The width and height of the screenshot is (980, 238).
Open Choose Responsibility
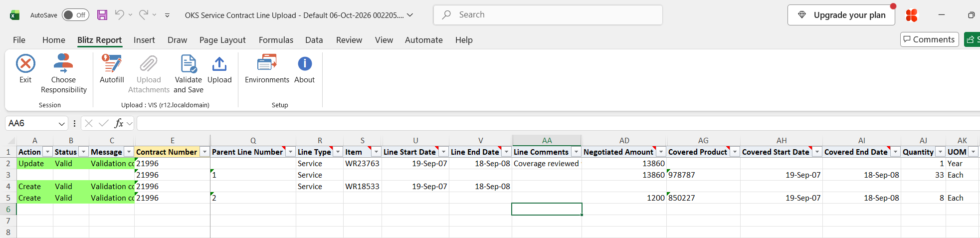click(63, 74)
